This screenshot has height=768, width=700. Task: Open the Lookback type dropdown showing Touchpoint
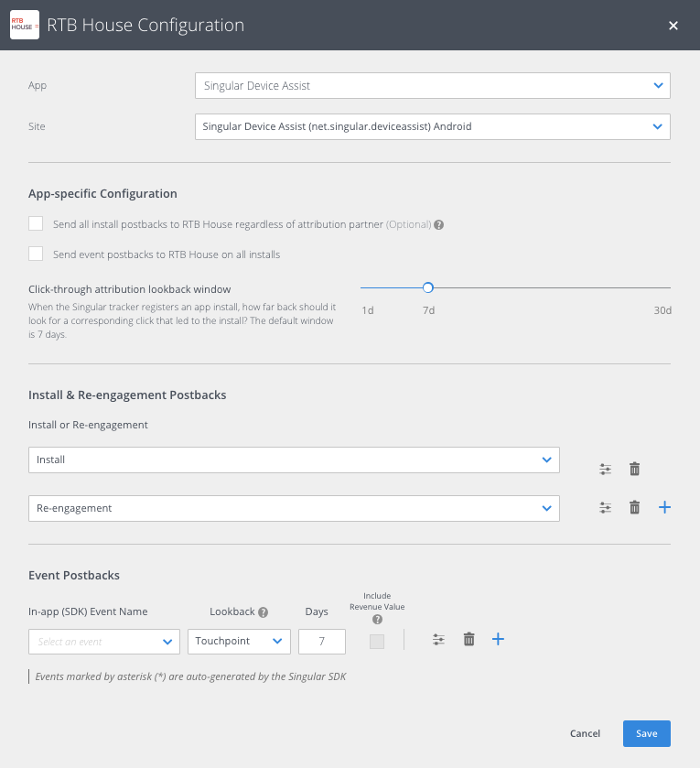[x=239, y=642]
